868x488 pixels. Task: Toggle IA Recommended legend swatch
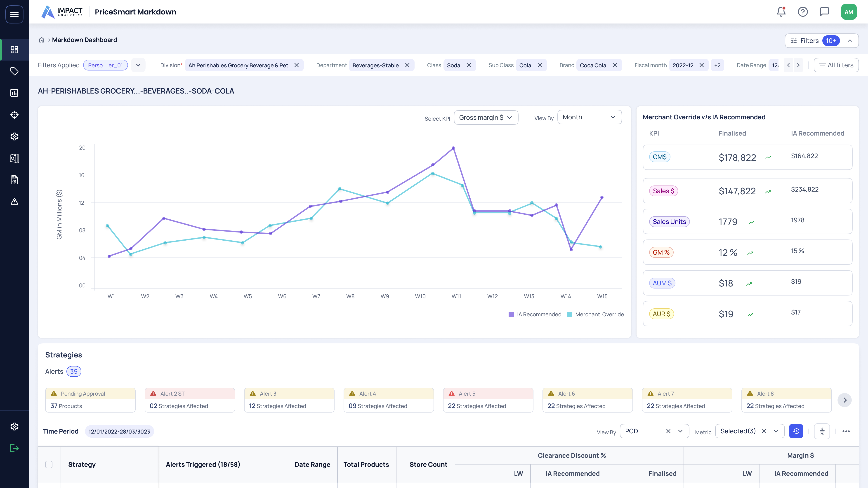click(511, 314)
